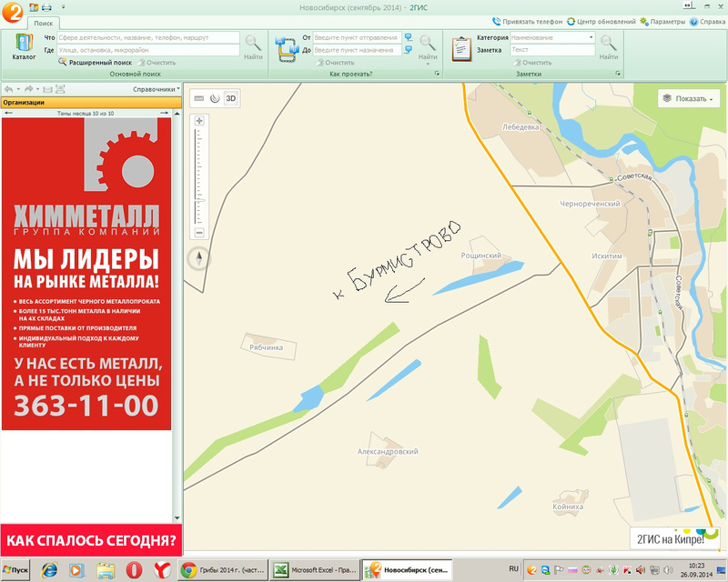Select the Организации panel header
Viewport: 728px width, 582px height.
[x=91, y=103]
